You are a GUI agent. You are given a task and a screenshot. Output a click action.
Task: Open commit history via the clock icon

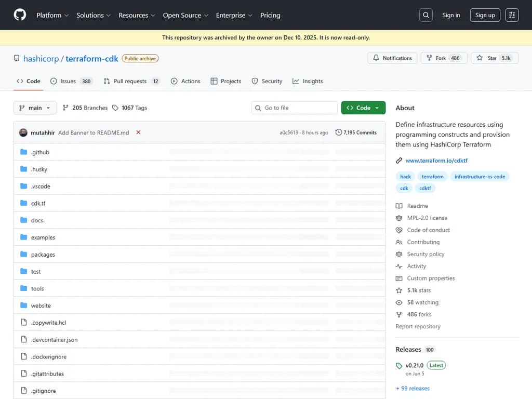pyautogui.click(x=339, y=132)
